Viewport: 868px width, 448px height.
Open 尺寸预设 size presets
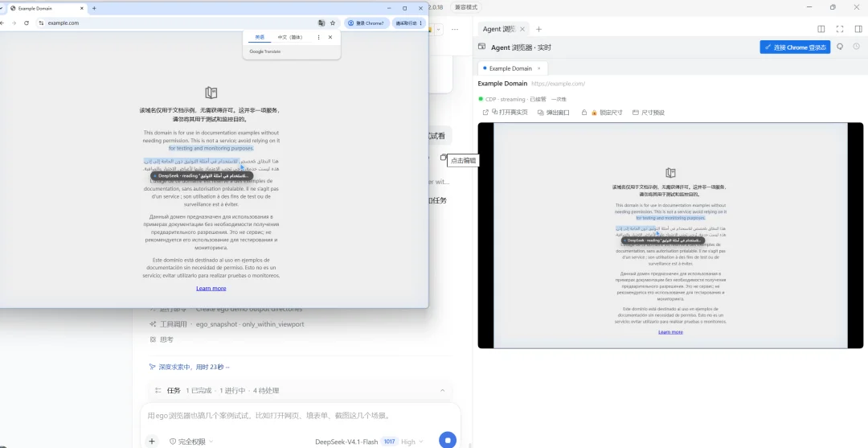[649, 112]
